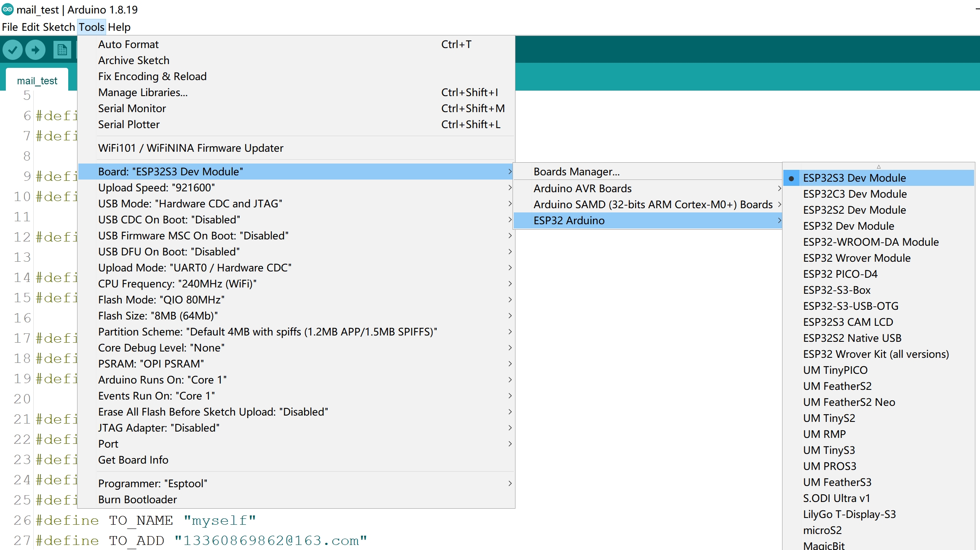Switch to the mail_test sketch tab
Screen dimensions: 980x550
pyautogui.click(x=37, y=80)
